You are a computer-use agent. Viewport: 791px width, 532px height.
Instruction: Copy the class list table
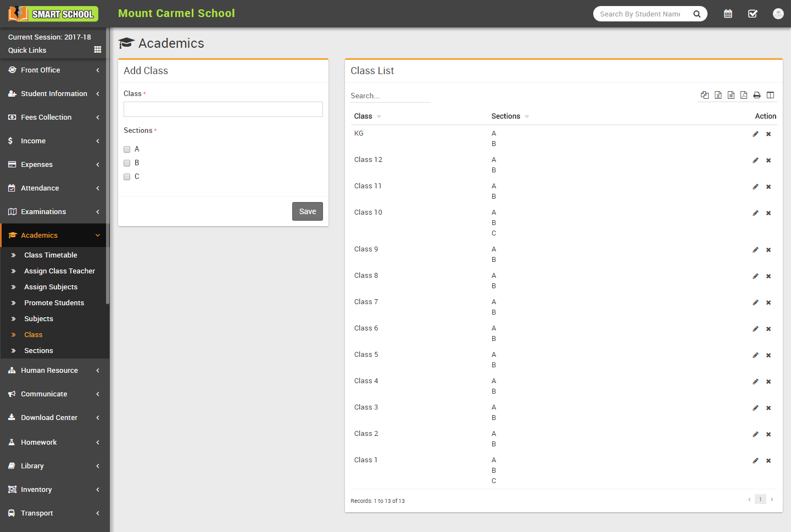705,95
